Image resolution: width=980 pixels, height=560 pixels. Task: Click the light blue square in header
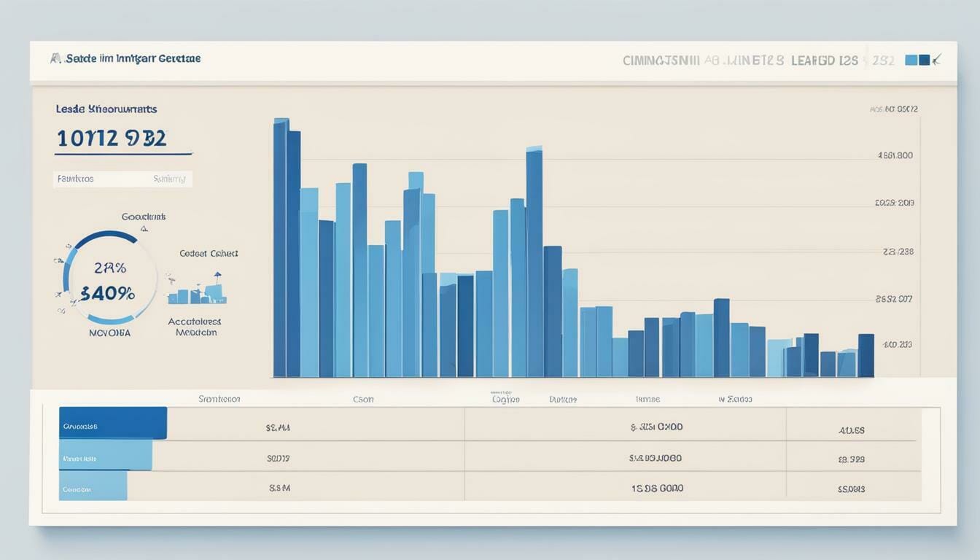[x=911, y=60]
